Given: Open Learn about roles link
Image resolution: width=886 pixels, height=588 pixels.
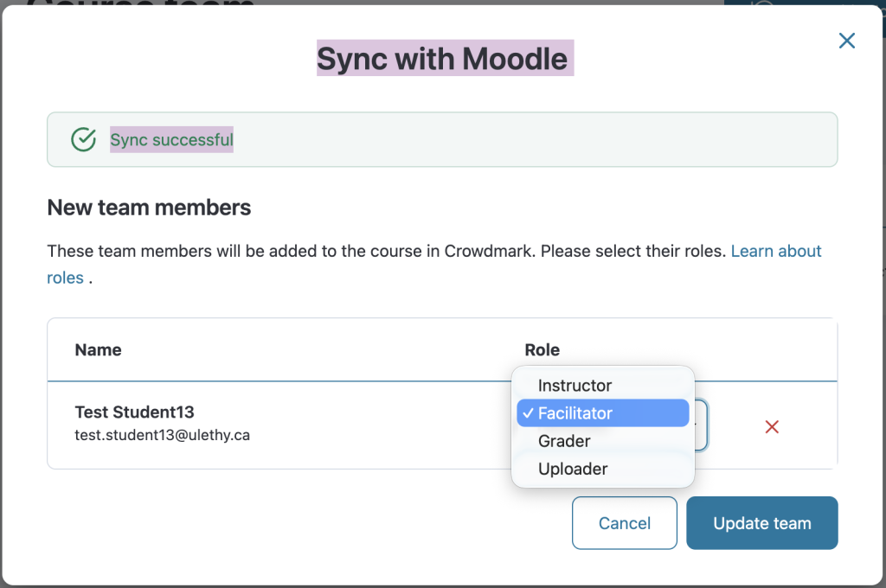Looking at the screenshot, I should (776, 251).
